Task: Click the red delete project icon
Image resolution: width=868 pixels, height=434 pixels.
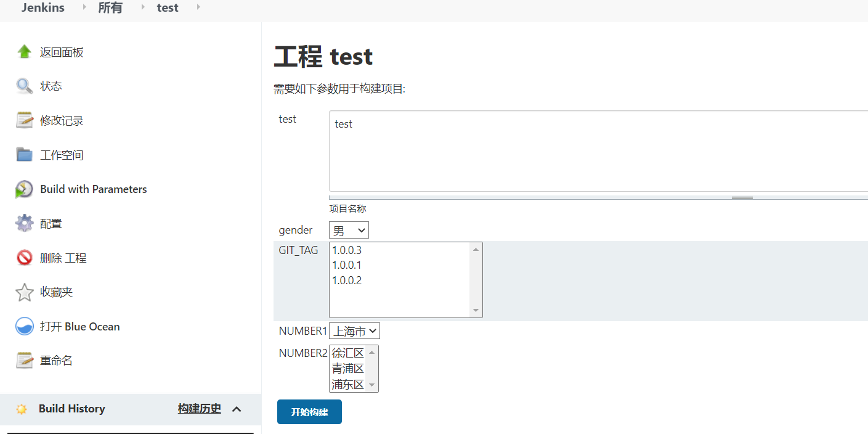Action: point(25,258)
